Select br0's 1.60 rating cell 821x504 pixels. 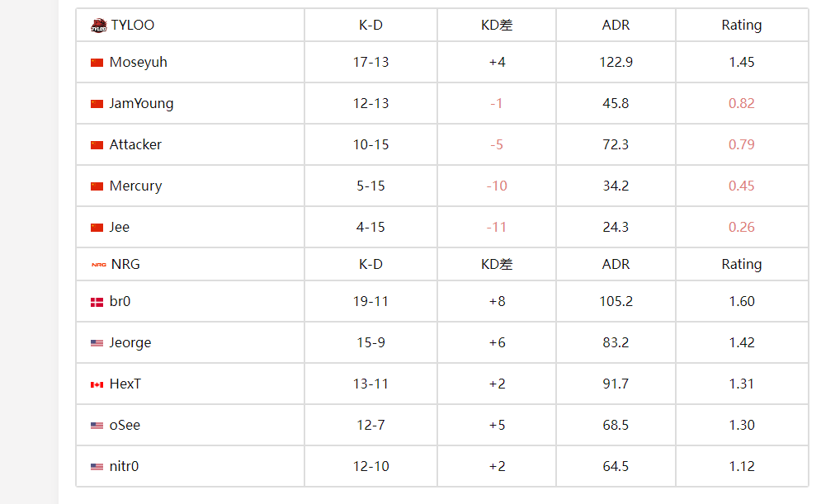(742, 301)
